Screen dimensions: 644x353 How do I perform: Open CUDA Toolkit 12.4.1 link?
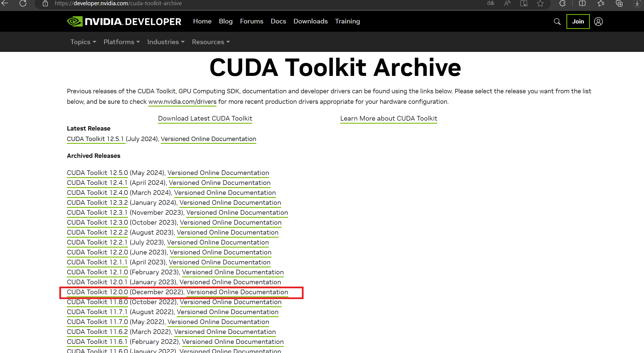click(x=97, y=183)
